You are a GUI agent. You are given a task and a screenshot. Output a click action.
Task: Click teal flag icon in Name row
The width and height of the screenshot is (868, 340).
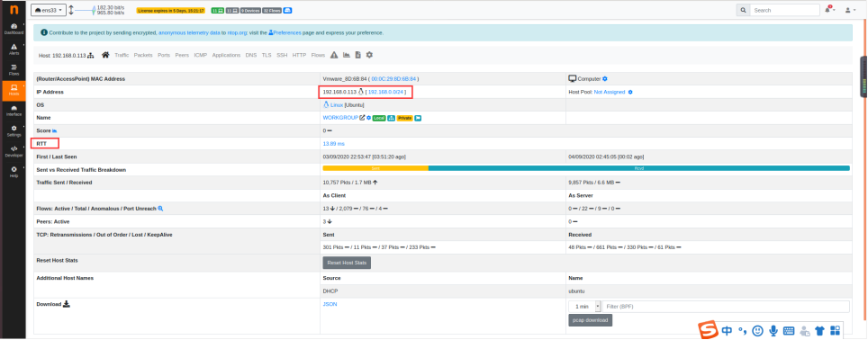click(419, 118)
